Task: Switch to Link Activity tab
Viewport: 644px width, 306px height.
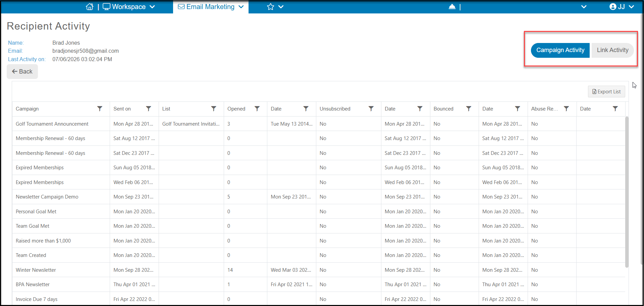Action: pyautogui.click(x=612, y=50)
